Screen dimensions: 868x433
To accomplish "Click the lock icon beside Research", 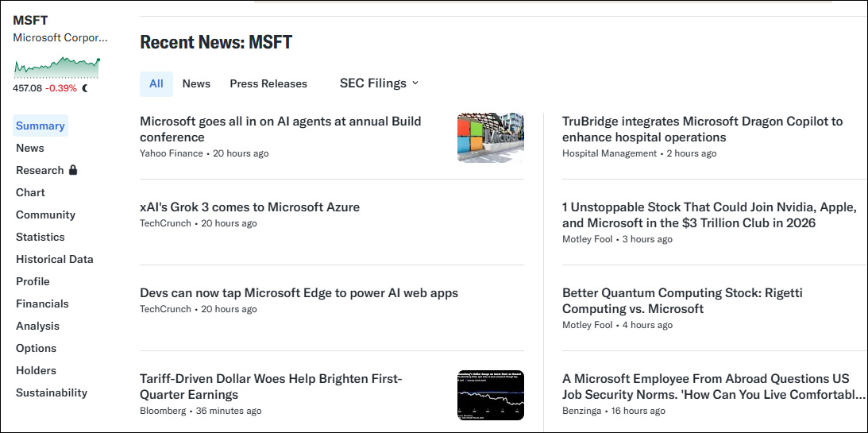I will [73, 170].
